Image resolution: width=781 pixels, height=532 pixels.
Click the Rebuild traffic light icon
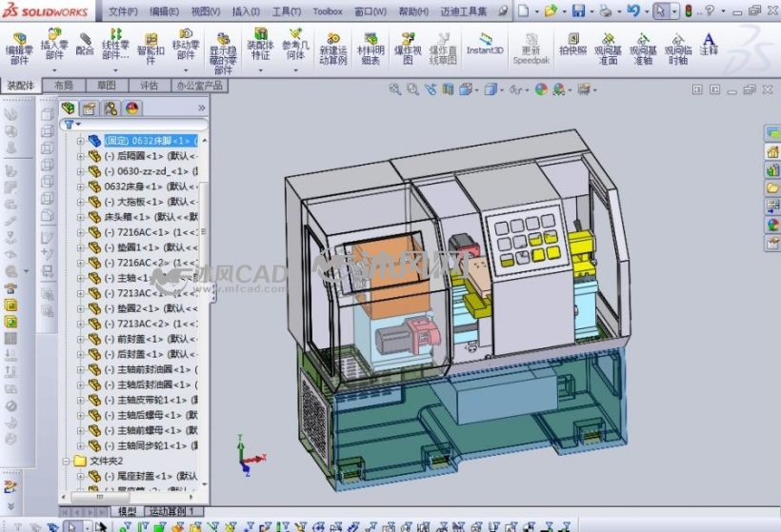tap(689, 10)
